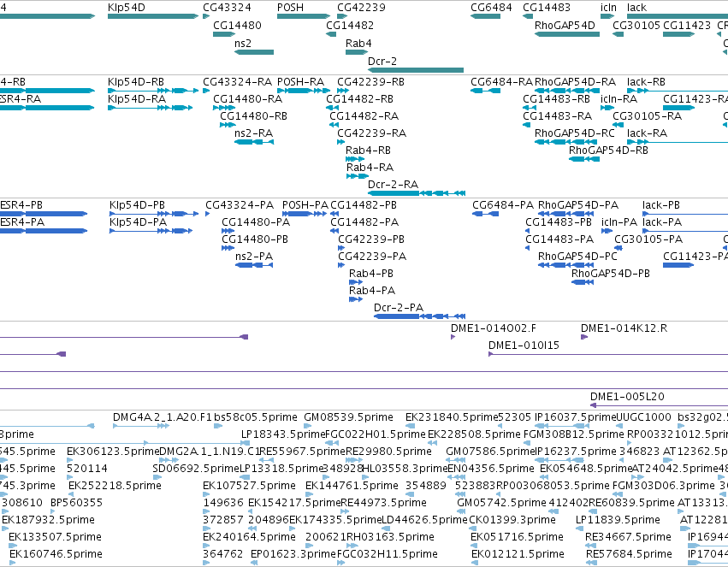Screen dimensions: 728x567
Task: Select the EK160746.5prime EST
Action: pos(12,563)
